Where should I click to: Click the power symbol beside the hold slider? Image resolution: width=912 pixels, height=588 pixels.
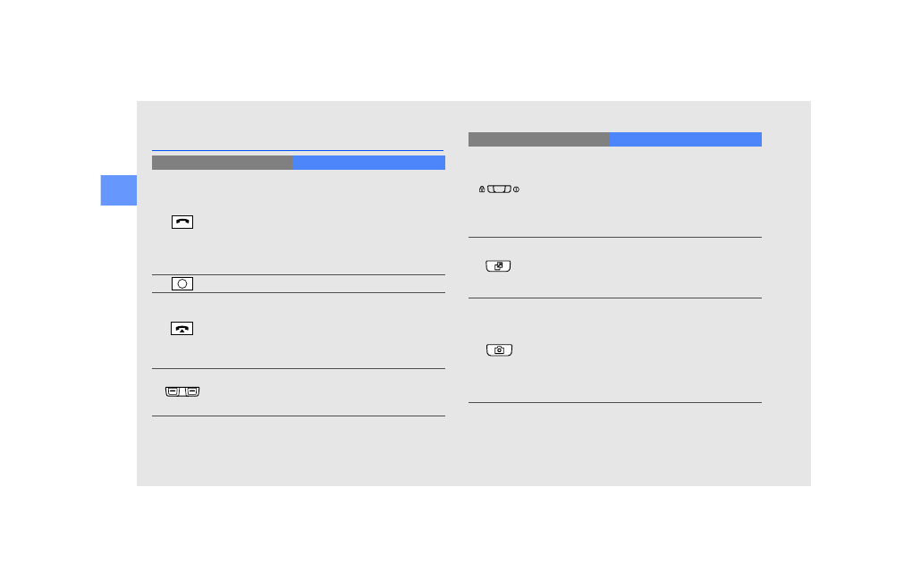[x=517, y=189]
